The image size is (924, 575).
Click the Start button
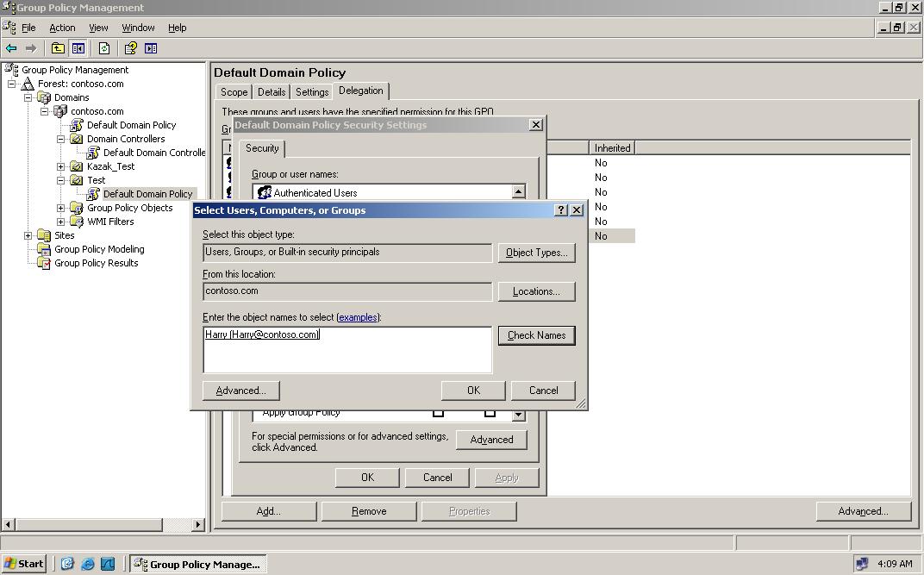[x=24, y=564]
